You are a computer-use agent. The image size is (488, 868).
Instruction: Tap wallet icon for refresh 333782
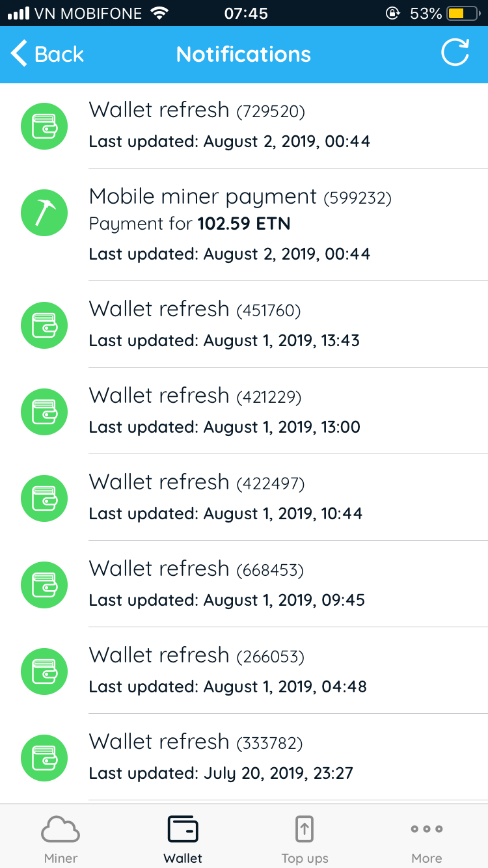pyautogui.click(x=44, y=757)
